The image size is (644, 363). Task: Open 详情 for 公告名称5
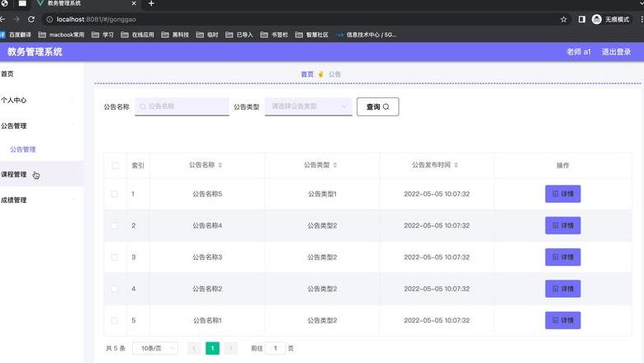pyautogui.click(x=563, y=194)
